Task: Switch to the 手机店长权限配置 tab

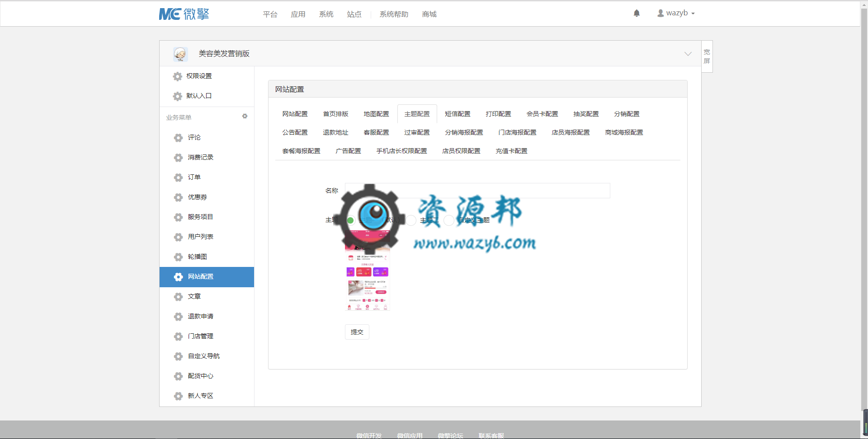Action: click(x=402, y=151)
